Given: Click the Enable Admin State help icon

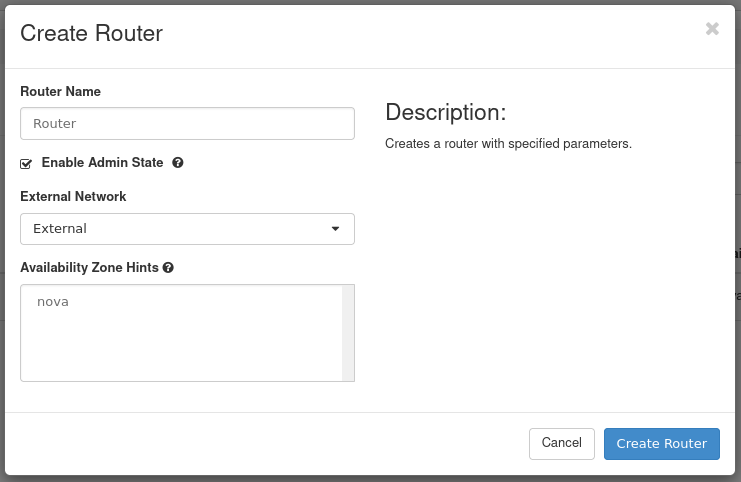Looking at the screenshot, I should point(178,162).
